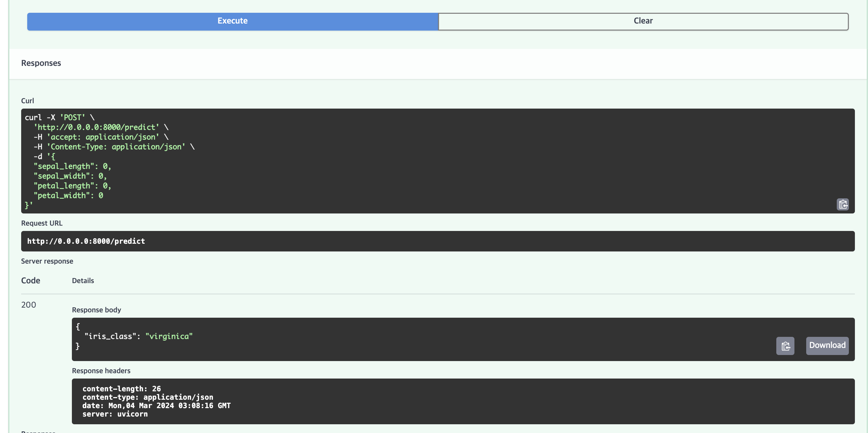Download the response body
Image resolution: width=868 pixels, height=433 pixels.
click(x=827, y=345)
